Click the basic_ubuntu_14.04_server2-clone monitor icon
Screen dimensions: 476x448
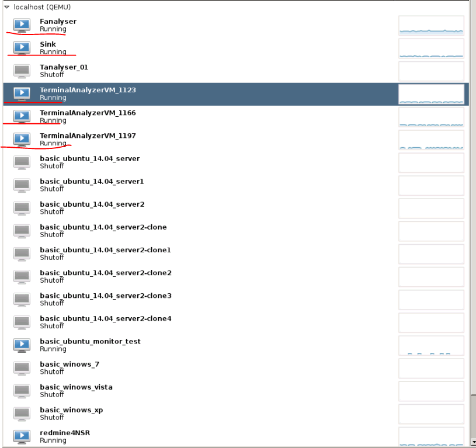pos(22,231)
